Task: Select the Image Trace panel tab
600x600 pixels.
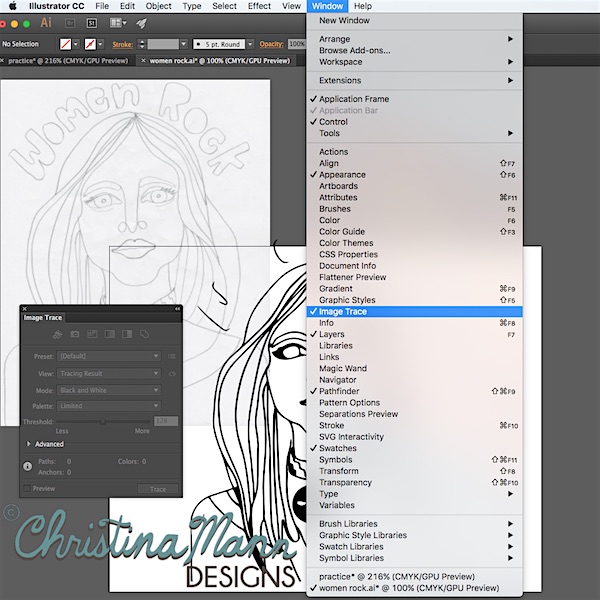Action: coord(42,318)
